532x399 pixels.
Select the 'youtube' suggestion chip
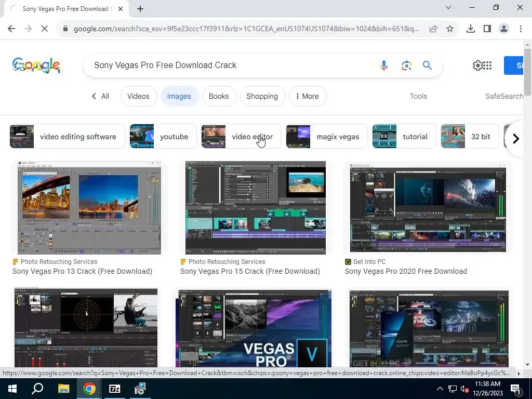(163, 137)
